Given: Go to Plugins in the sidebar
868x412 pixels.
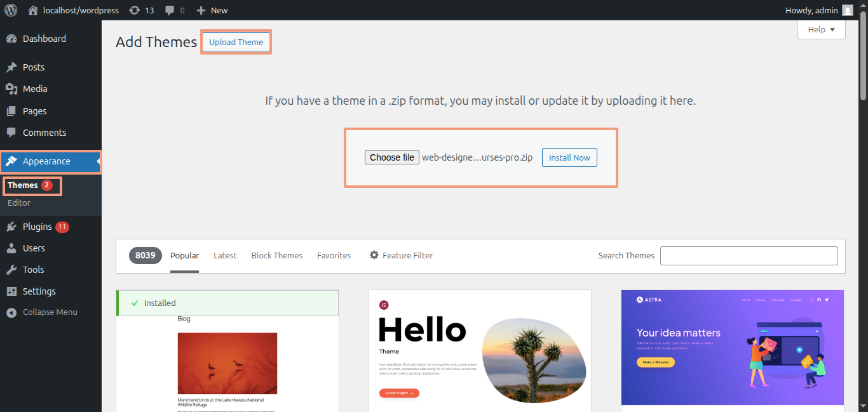Looking at the screenshot, I should 37,227.
